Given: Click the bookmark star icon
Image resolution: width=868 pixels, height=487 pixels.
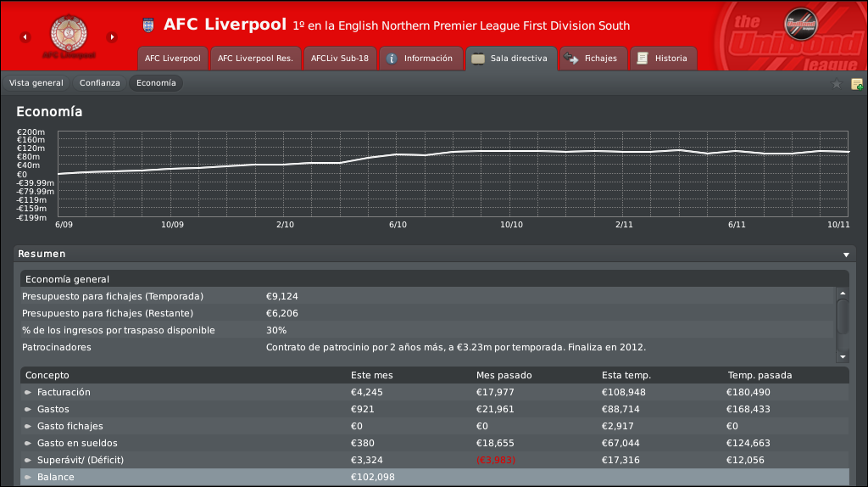Looking at the screenshot, I should click(837, 84).
